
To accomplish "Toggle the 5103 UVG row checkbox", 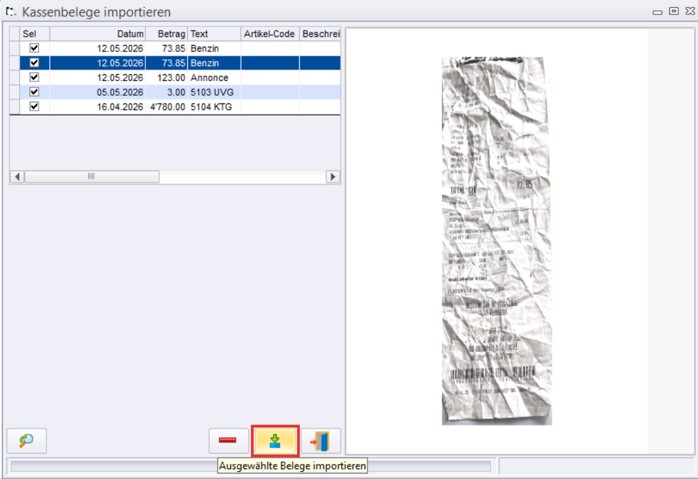I will (x=34, y=92).
